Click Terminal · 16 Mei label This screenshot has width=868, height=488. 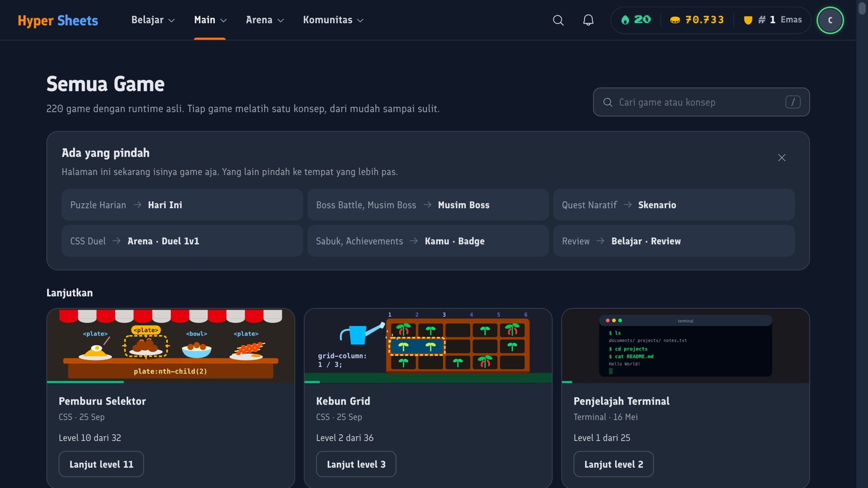[606, 417]
